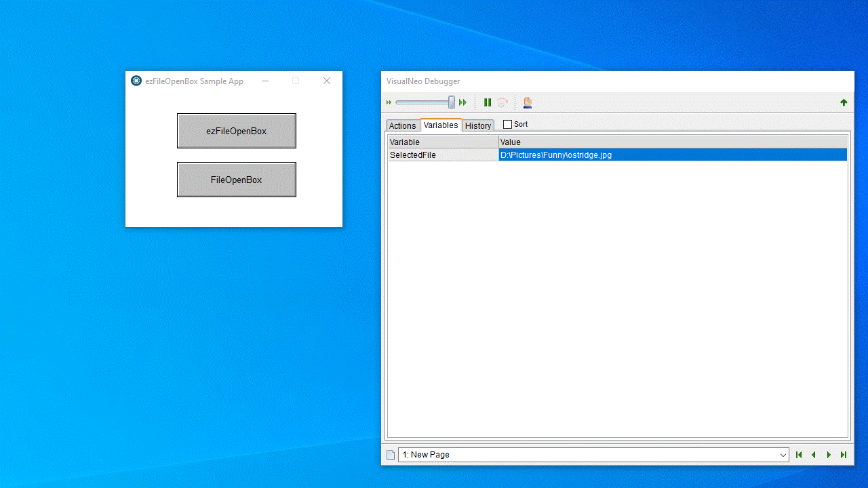868x488 pixels.
Task: Click the ezFileOpenBox button
Action: coord(237,131)
